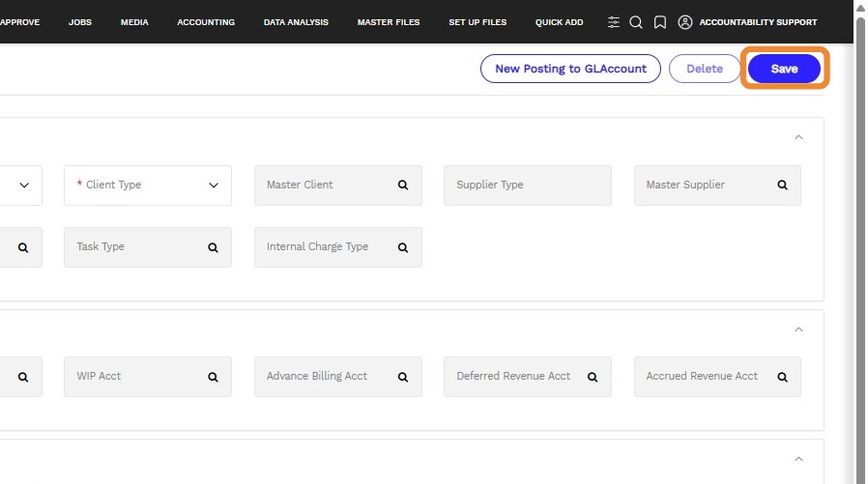The image size is (868, 484).
Task: Click the Supplier Type input field
Action: pos(527,185)
